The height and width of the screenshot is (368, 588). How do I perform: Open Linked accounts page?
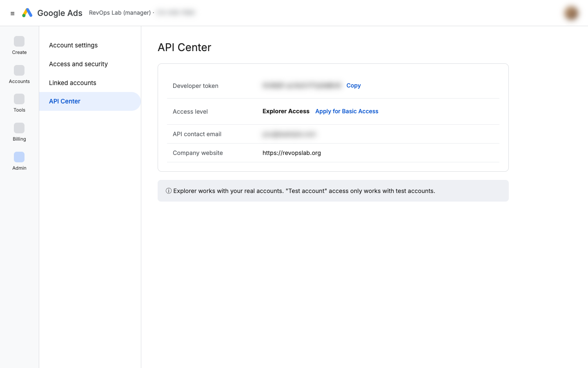[73, 83]
